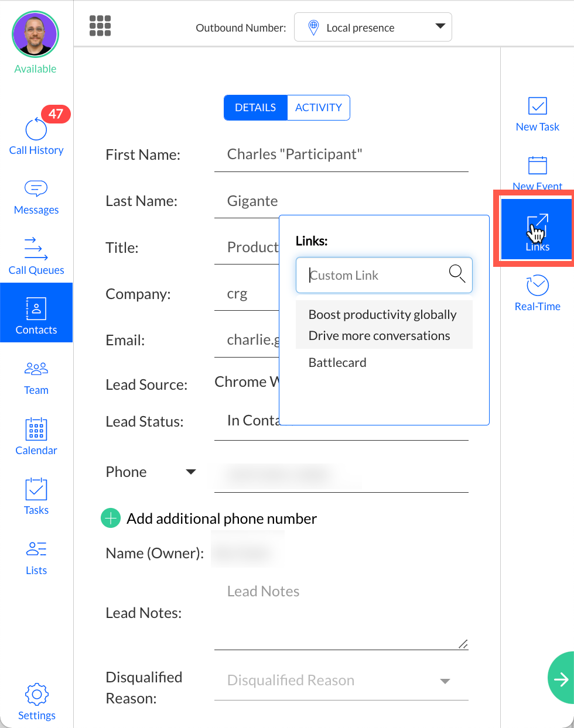Click the user profile avatar
The image size is (574, 728).
[x=36, y=35]
